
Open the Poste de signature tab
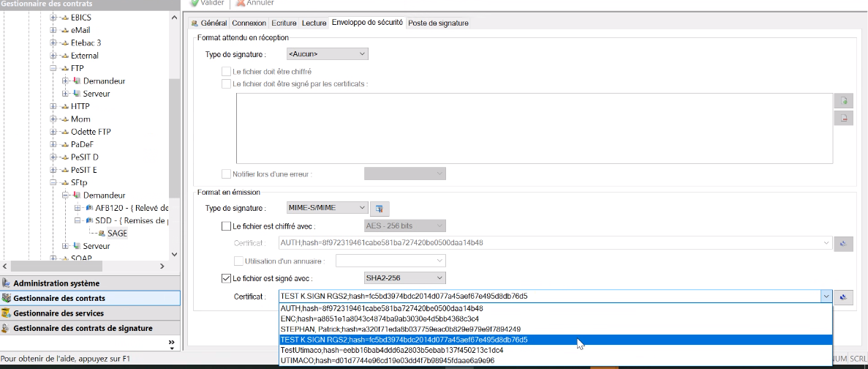click(438, 23)
